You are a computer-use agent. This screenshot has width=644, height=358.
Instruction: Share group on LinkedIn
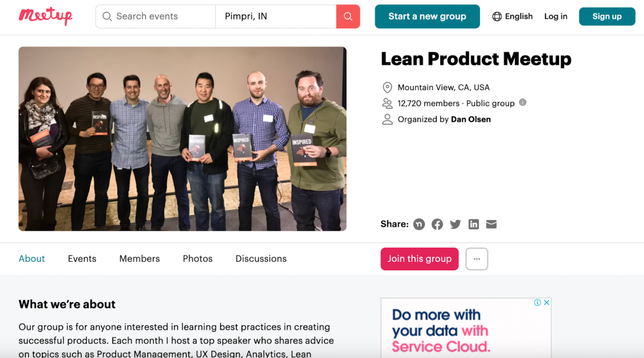pyautogui.click(x=473, y=224)
